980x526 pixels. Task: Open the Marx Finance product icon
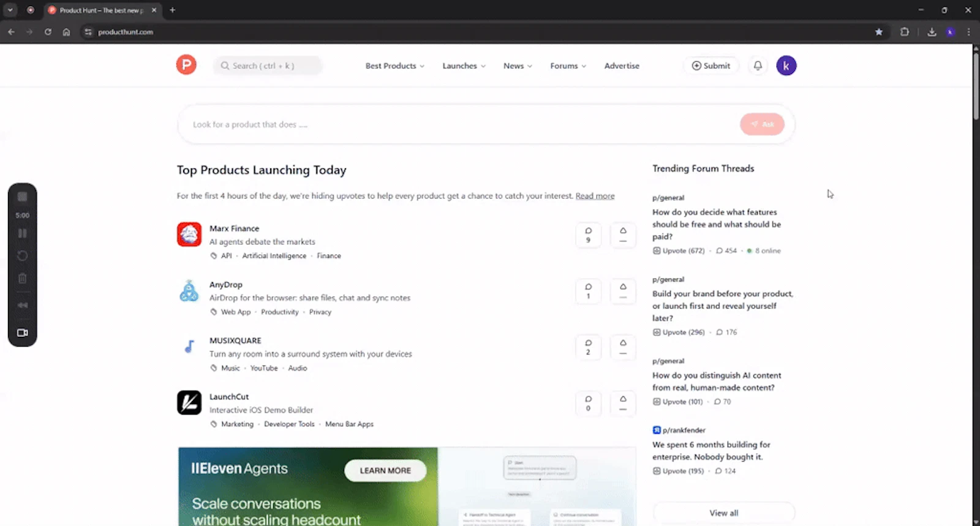point(189,235)
